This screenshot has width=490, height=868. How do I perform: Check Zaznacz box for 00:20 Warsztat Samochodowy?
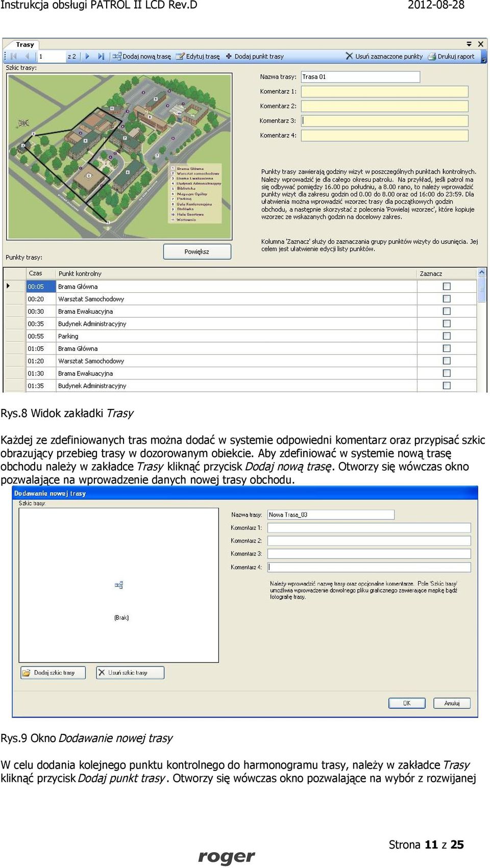click(447, 299)
